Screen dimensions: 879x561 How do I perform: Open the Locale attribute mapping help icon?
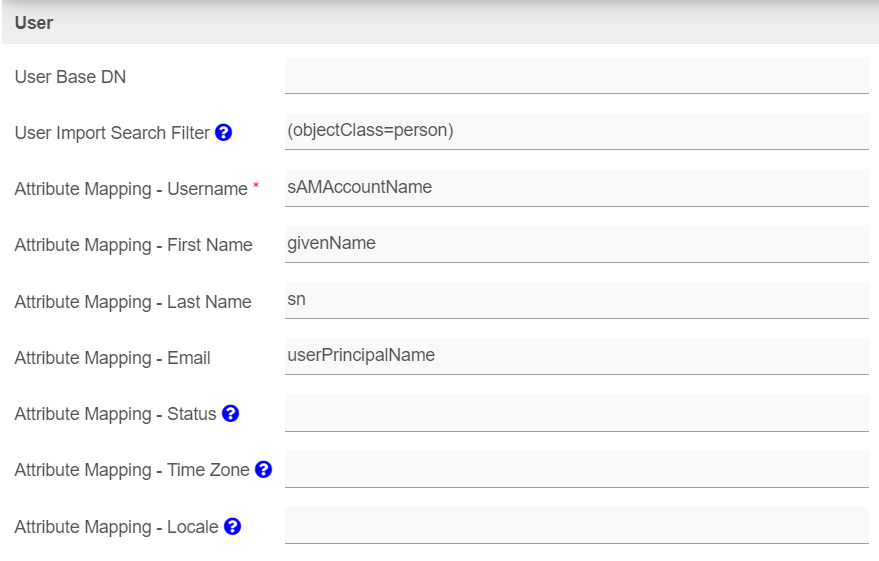(x=232, y=526)
